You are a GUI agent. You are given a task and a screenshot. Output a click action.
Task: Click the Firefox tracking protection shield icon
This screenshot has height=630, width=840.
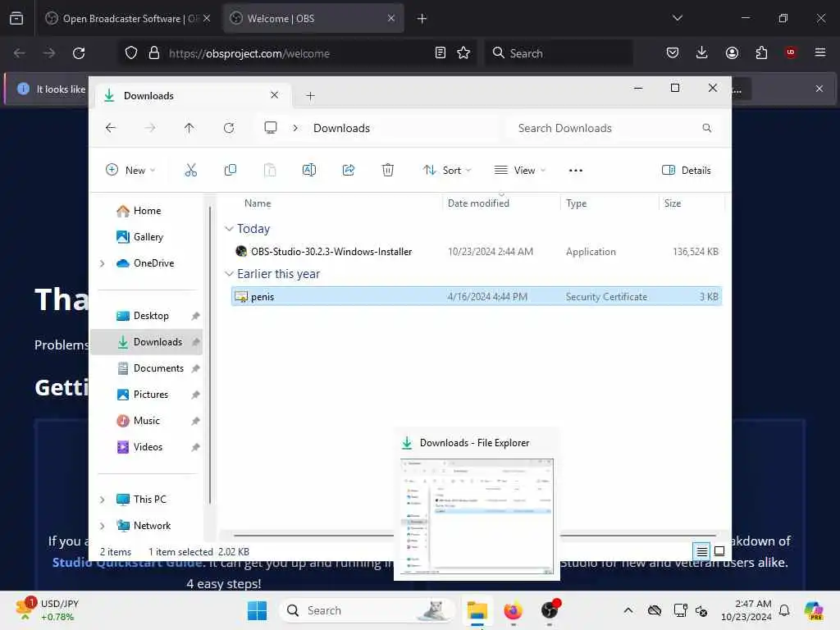(x=131, y=53)
